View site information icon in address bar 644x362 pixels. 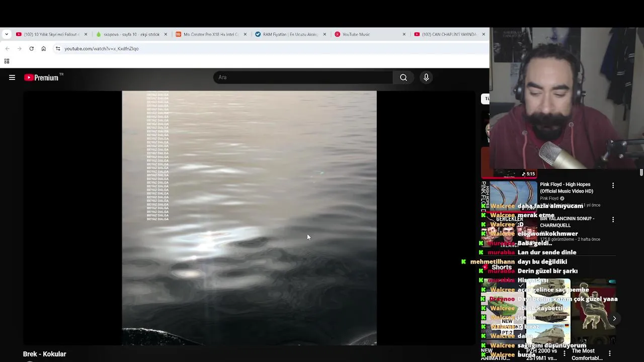pos(58,49)
